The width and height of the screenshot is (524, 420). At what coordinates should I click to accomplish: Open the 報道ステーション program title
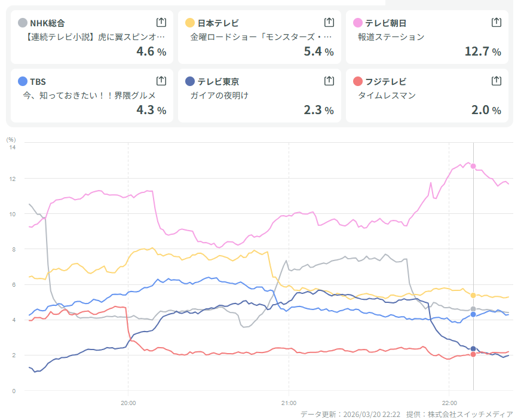391,37
